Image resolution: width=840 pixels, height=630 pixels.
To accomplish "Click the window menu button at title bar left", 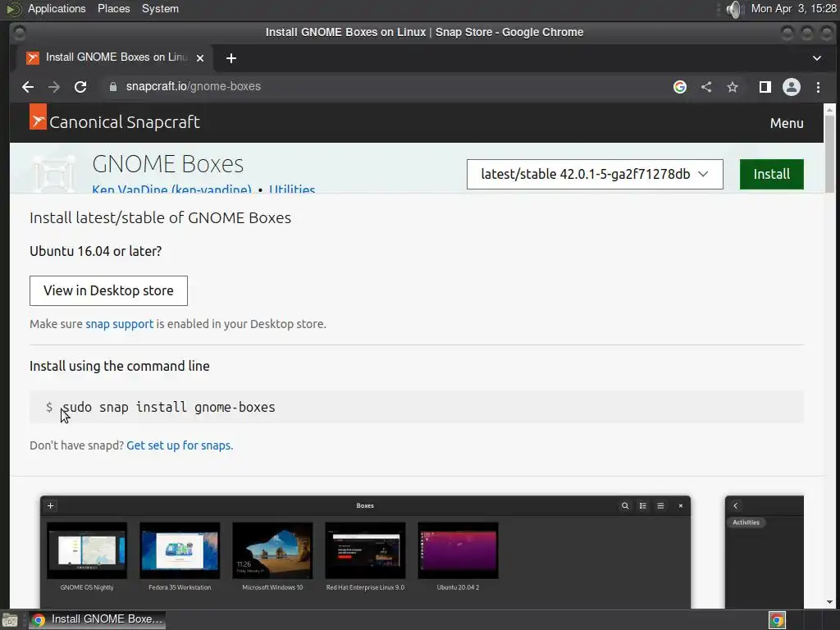I will click(x=20, y=33).
